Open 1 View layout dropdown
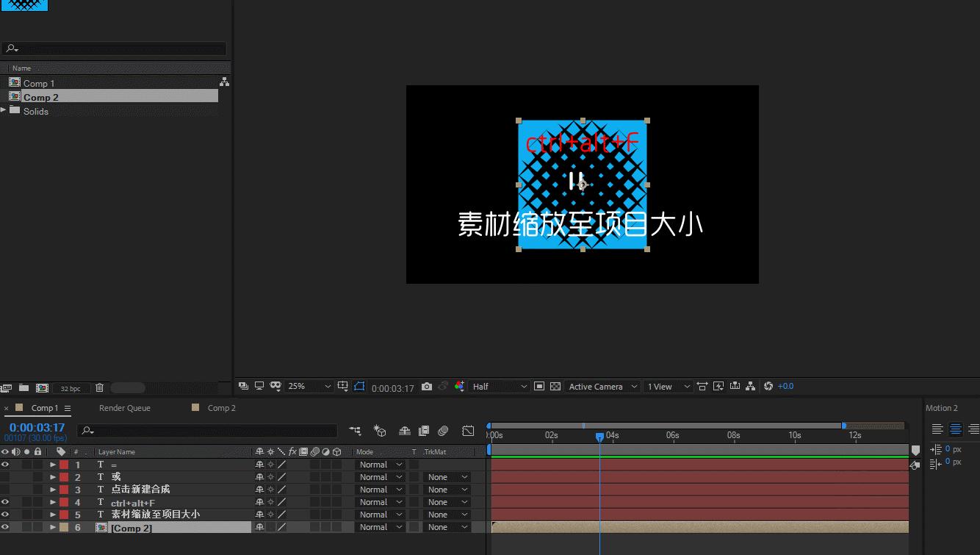 pyautogui.click(x=668, y=386)
